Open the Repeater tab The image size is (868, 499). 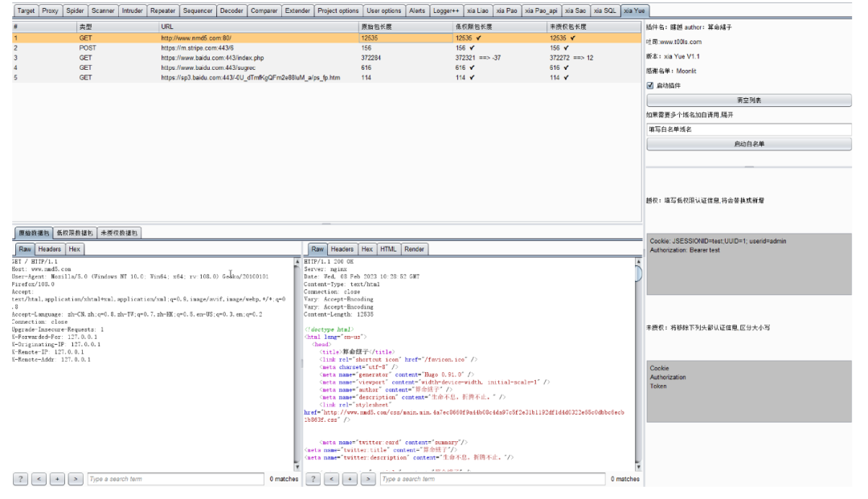pyautogui.click(x=162, y=10)
